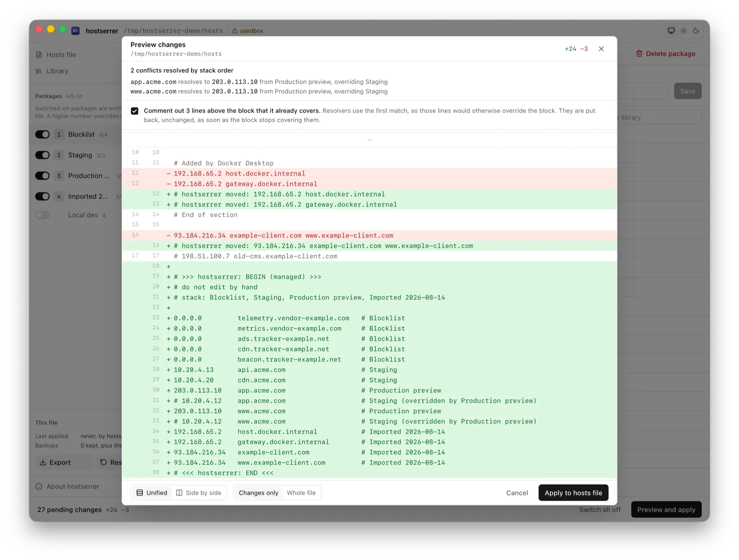
Task: Close the Preview changes dialog
Action: [x=601, y=49]
